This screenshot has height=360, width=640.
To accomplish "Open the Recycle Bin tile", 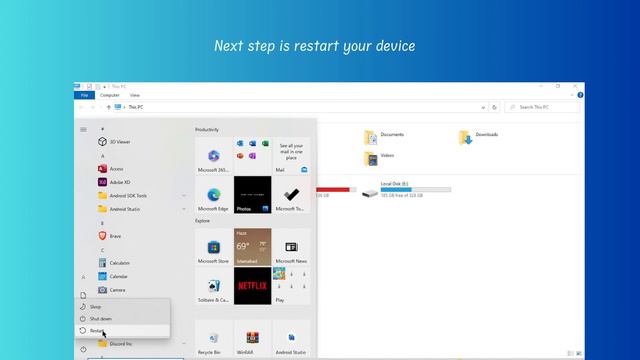I will (x=213, y=338).
